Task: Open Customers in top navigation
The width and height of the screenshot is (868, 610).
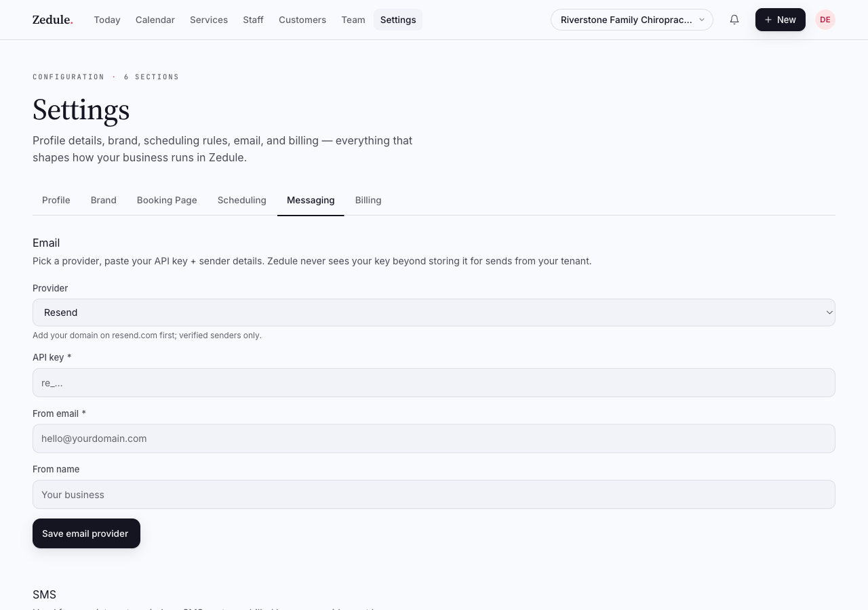Action: (302, 20)
